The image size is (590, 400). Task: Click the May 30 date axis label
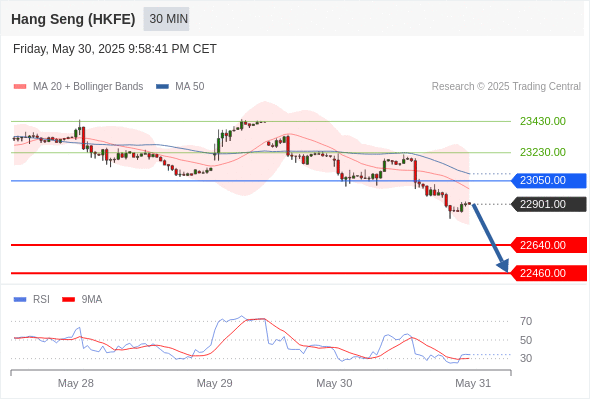pyautogui.click(x=334, y=383)
